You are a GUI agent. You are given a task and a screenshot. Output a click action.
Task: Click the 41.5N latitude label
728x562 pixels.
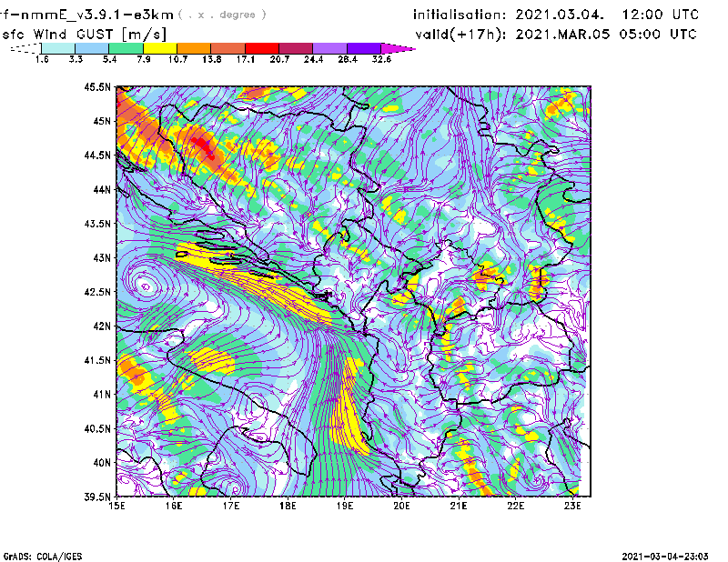pyautogui.click(x=97, y=360)
